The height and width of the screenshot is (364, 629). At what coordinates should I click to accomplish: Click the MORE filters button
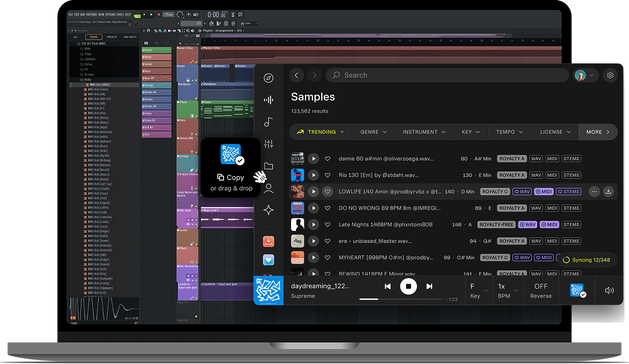tap(598, 132)
